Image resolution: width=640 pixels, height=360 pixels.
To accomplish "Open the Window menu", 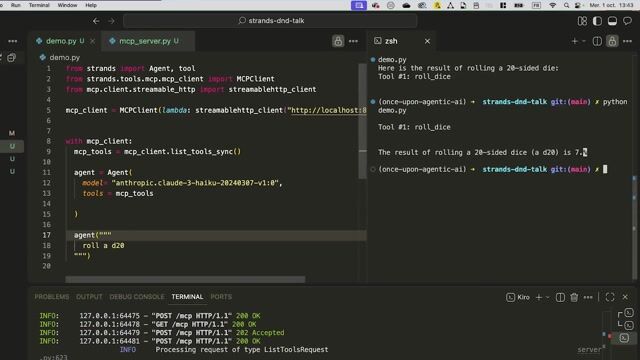I will (67, 5).
